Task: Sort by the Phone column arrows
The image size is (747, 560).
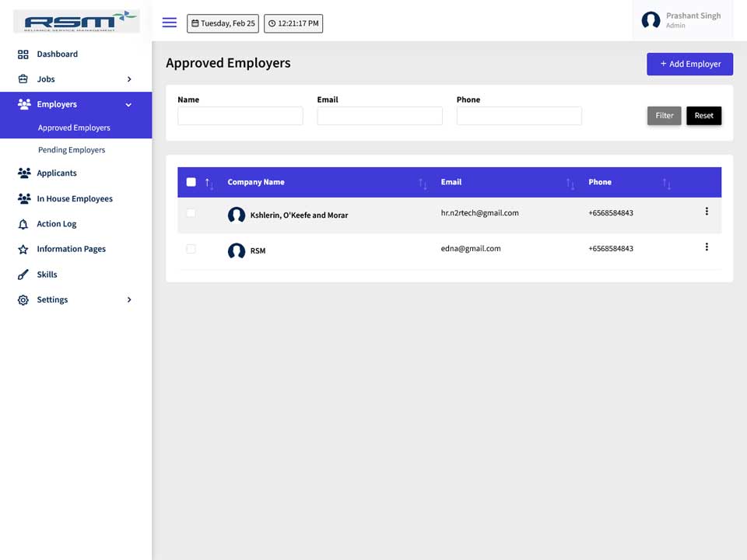Action: tap(667, 184)
